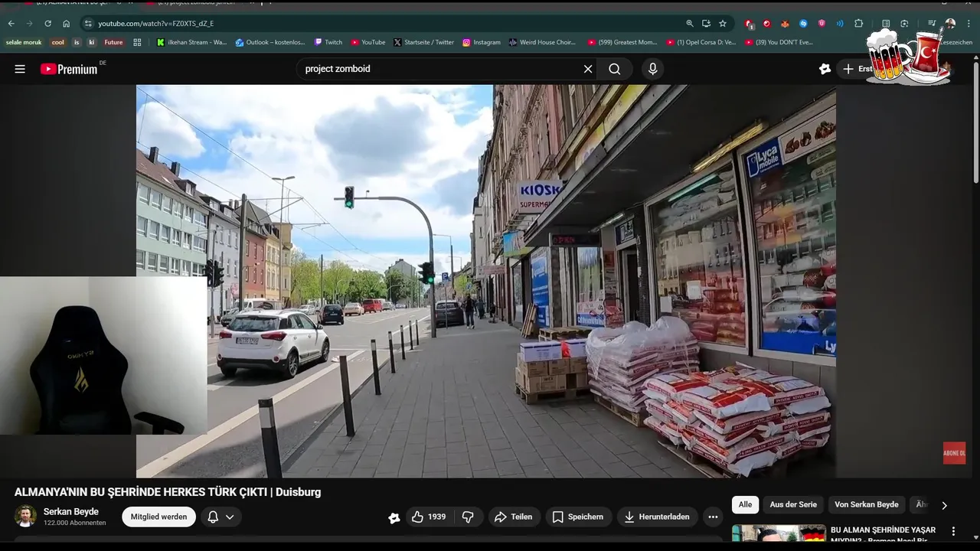Click the video title text 'Duisburg'
Viewport: 980px width, 551px height.
pos(298,492)
